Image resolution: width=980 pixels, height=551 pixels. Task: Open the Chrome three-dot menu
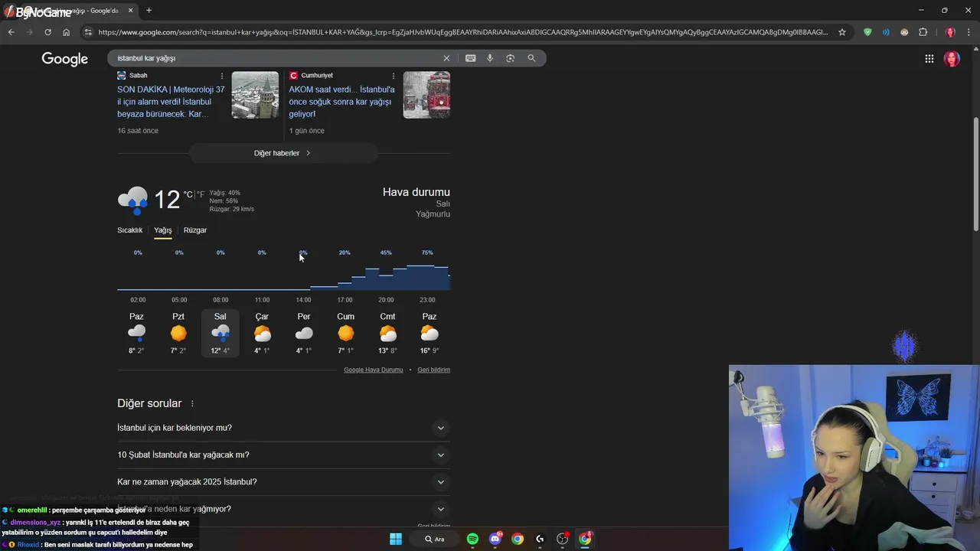[968, 32]
